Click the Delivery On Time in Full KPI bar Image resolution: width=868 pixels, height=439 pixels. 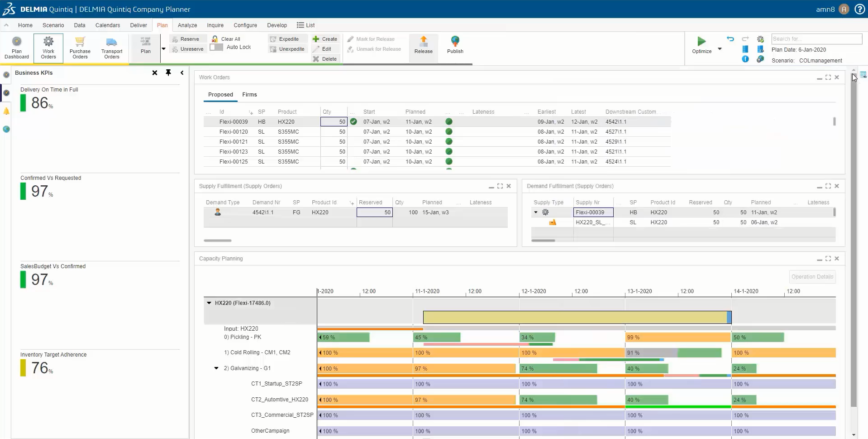click(x=23, y=103)
